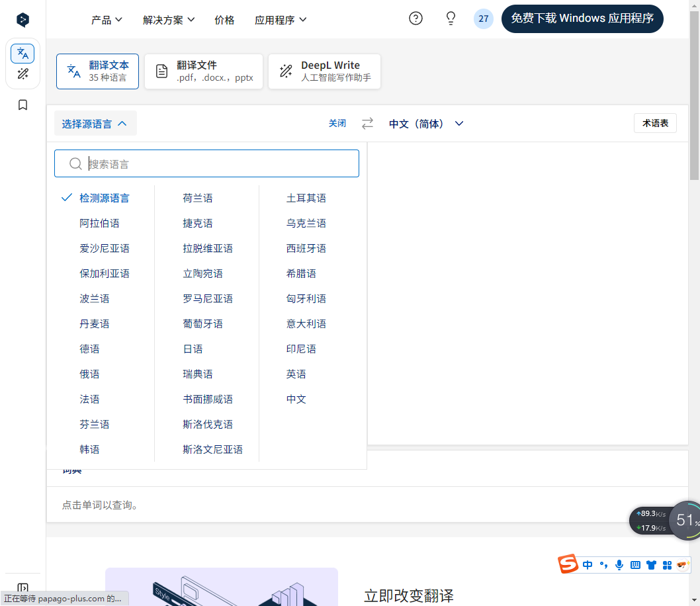Switch to the 翻译文件 tab

coord(204,71)
